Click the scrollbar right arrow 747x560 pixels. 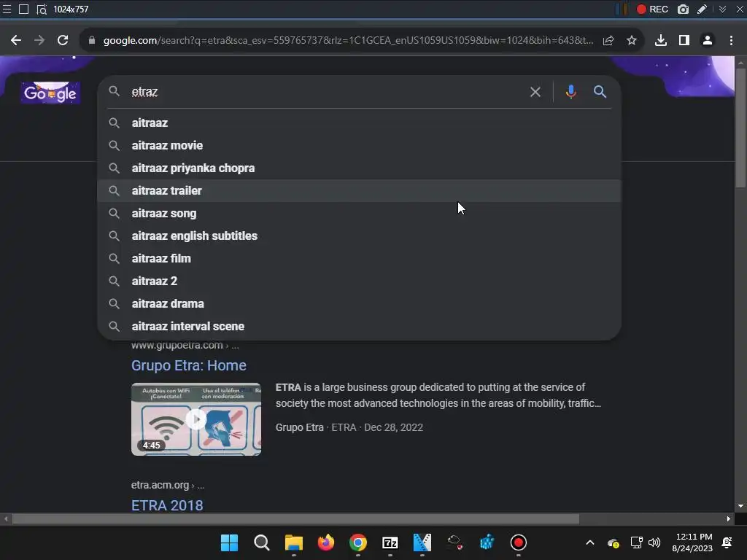click(x=729, y=518)
